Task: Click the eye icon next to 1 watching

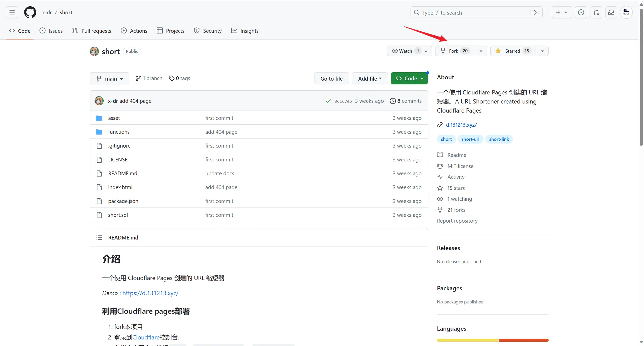Action: [x=440, y=199]
